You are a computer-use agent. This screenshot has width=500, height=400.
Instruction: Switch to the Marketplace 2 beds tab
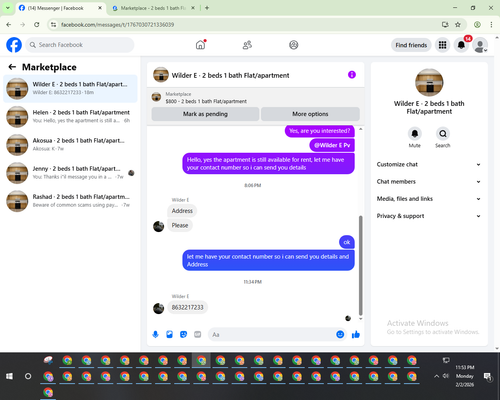pyautogui.click(x=153, y=8)
